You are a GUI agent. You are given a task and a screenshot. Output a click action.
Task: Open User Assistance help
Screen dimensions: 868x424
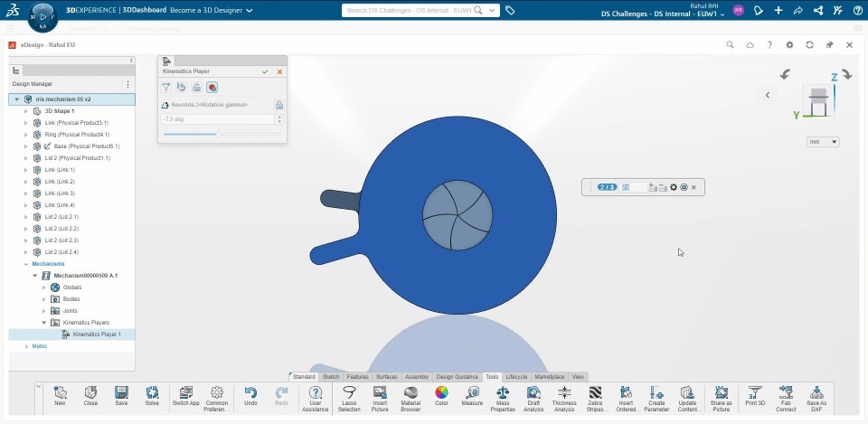315,399
